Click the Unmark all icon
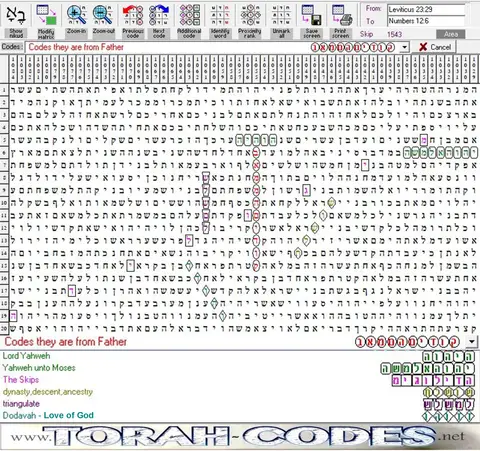Image resolution: width=480 pixels, height=451 pixels. 281,15
